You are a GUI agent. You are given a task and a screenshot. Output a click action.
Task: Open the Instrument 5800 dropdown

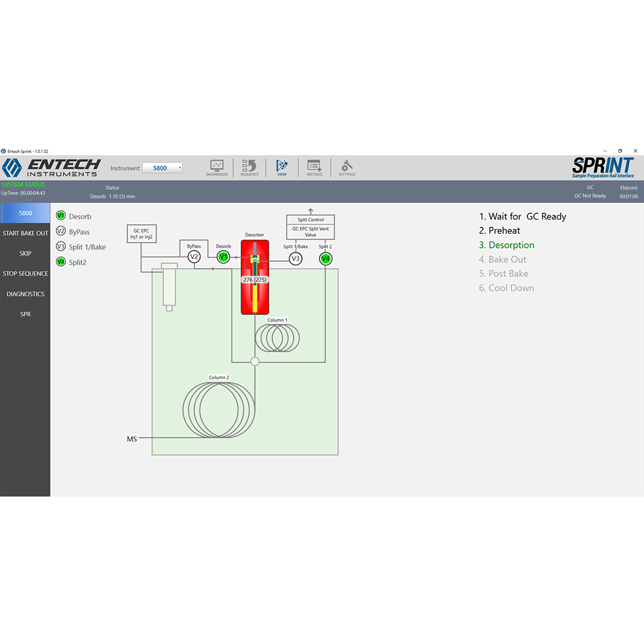point(162,168)
